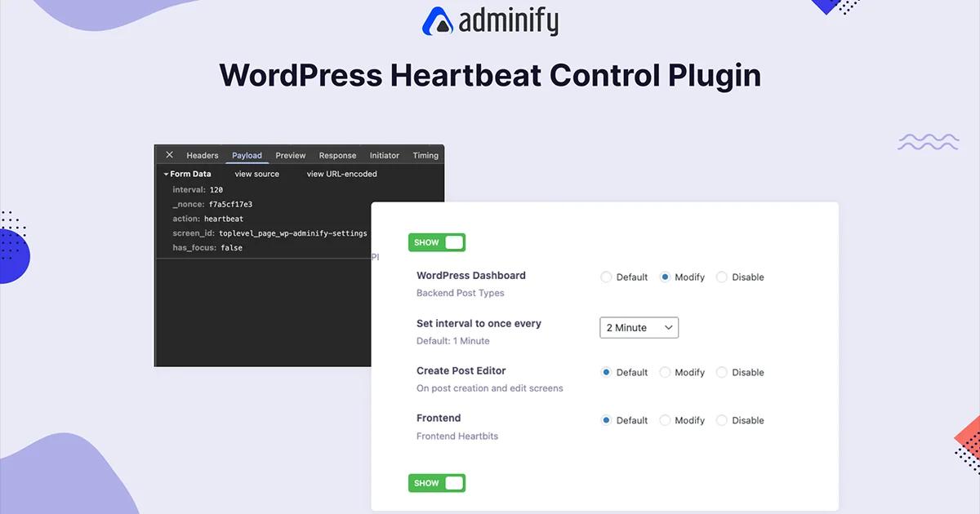
Task: Click view URL-encoded link
Action: pos(341,174)
